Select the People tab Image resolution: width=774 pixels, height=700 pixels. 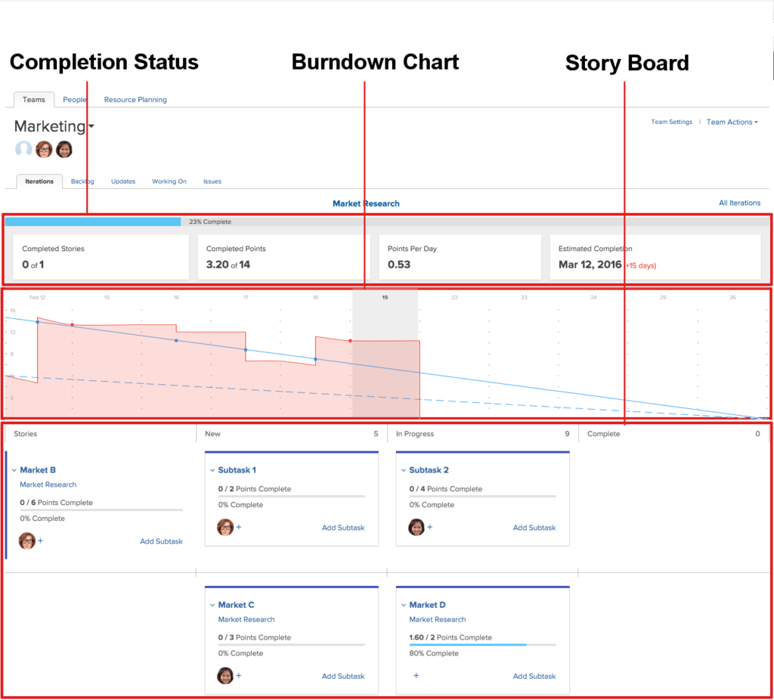coord(74,99)
